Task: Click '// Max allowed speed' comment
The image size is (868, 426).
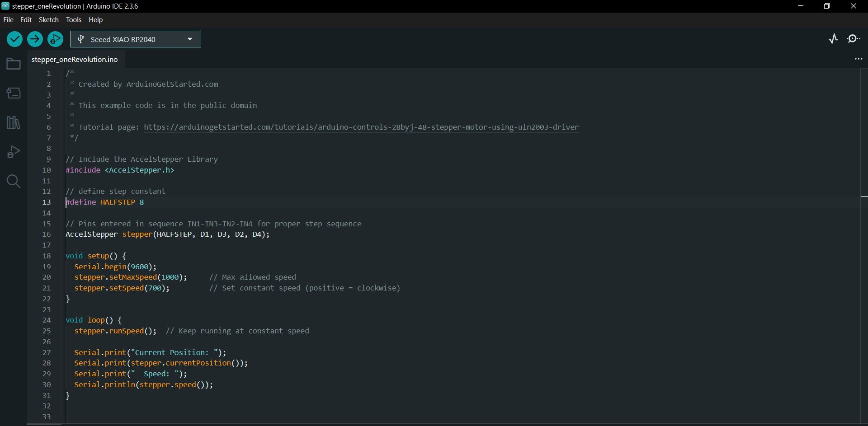Action: [253, 277]
